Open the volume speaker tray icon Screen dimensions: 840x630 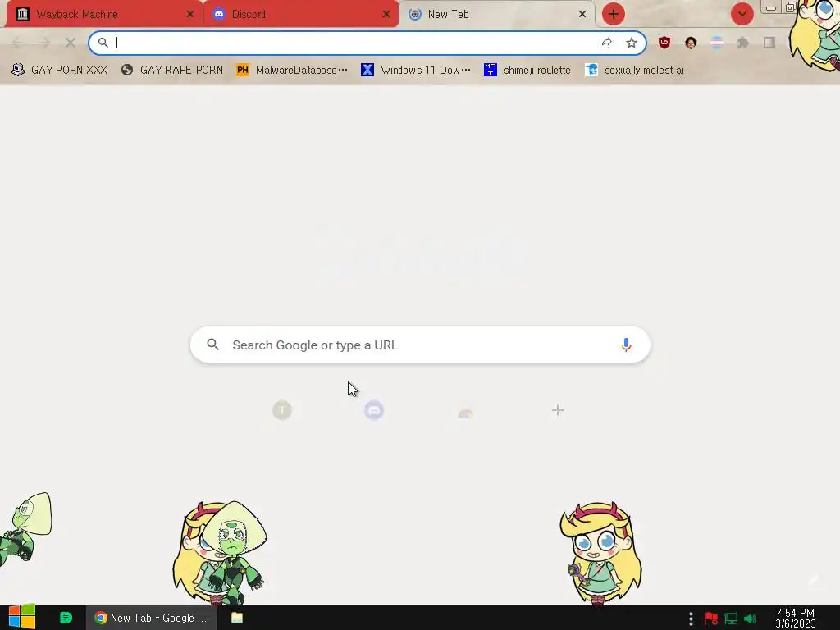750,619
